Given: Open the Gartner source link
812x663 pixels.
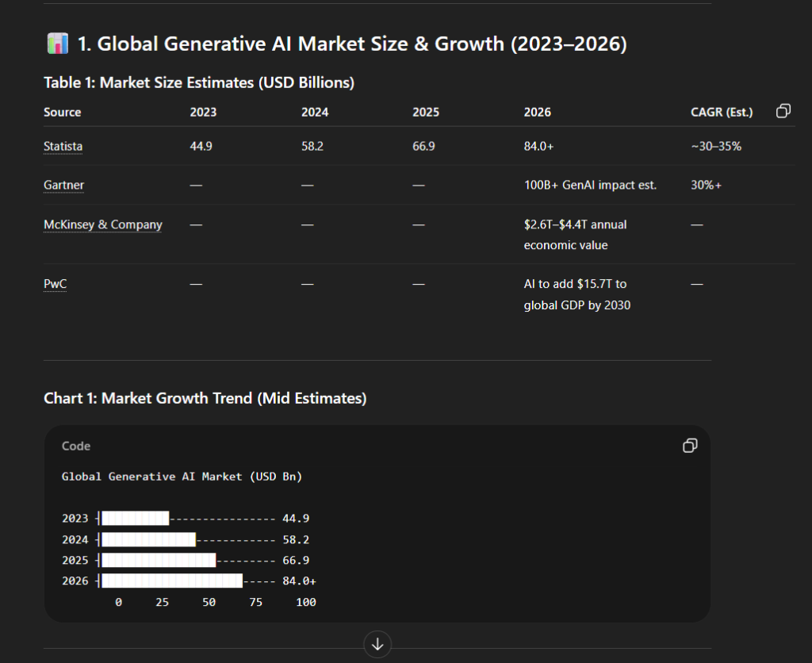Looking at the screenshot, I should coord(63,185).
